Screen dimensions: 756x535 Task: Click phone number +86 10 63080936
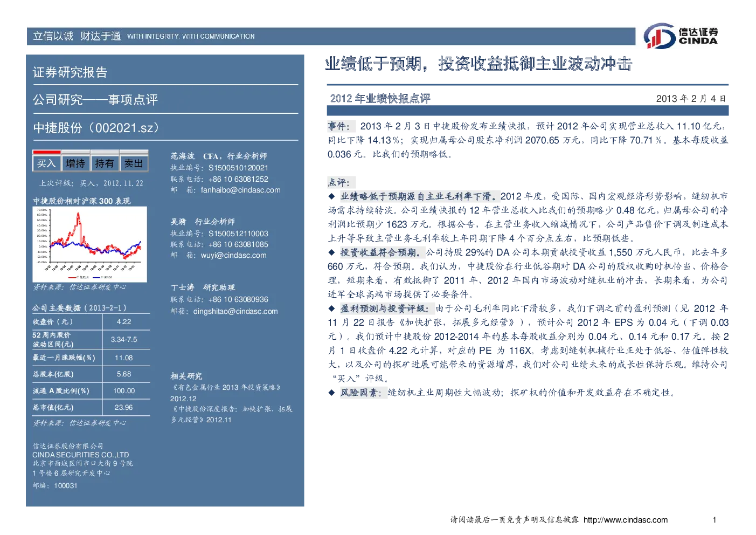(x=238, y=299)
